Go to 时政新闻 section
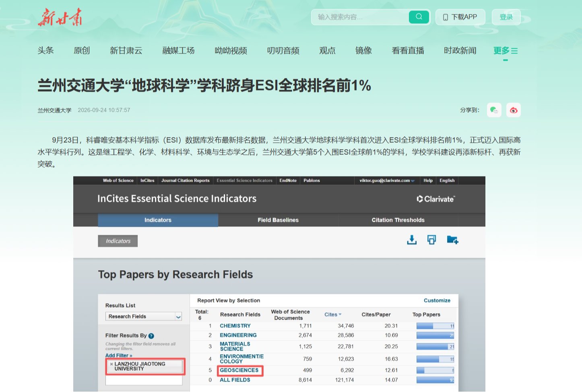Image resolution: width=582 pixels, height=392 pixels. (460, 50)
